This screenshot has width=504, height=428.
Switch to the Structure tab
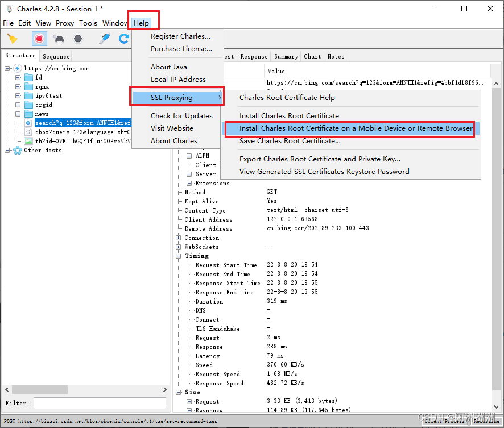click(20, 56)
